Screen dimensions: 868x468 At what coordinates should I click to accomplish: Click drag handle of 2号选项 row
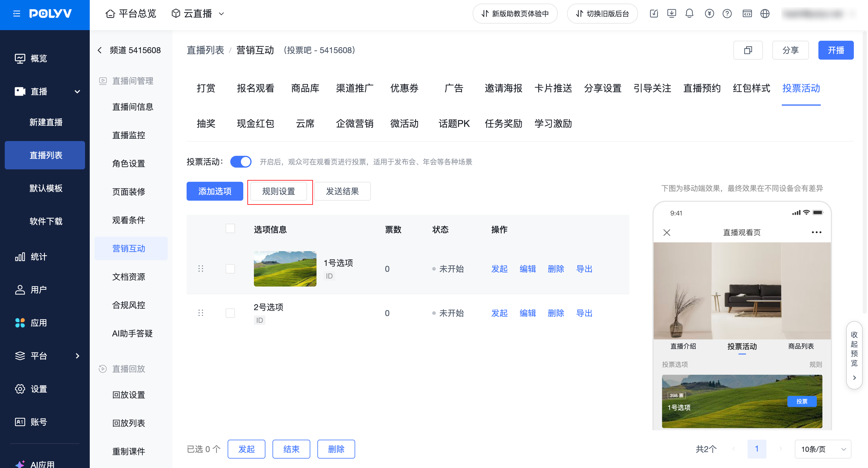tap(201, 313)
